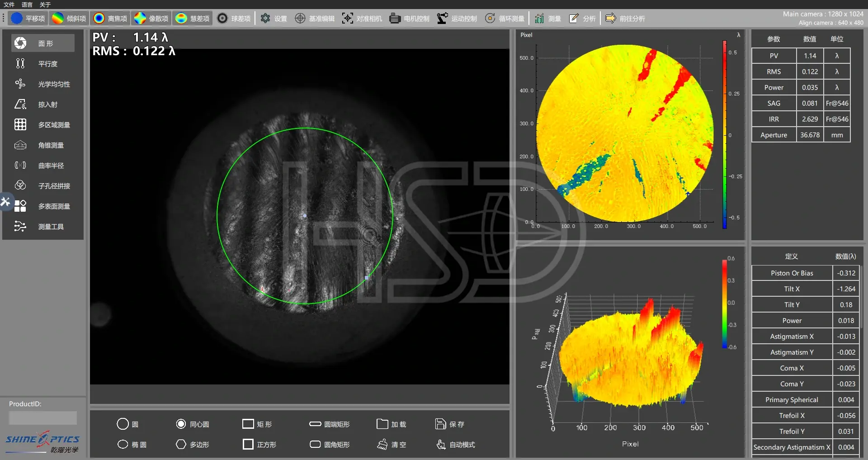Select 角锥测量 corner cube measurement

[43, 145]
